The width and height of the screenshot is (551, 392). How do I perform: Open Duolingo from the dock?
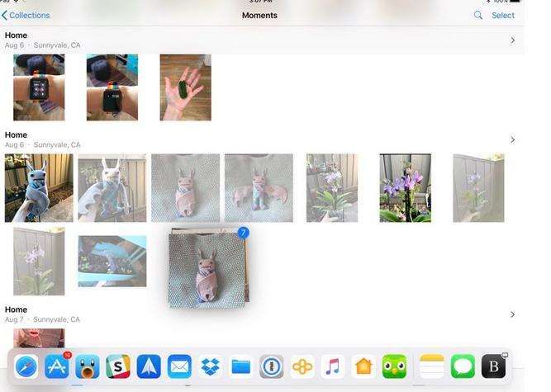coord(394,366)
